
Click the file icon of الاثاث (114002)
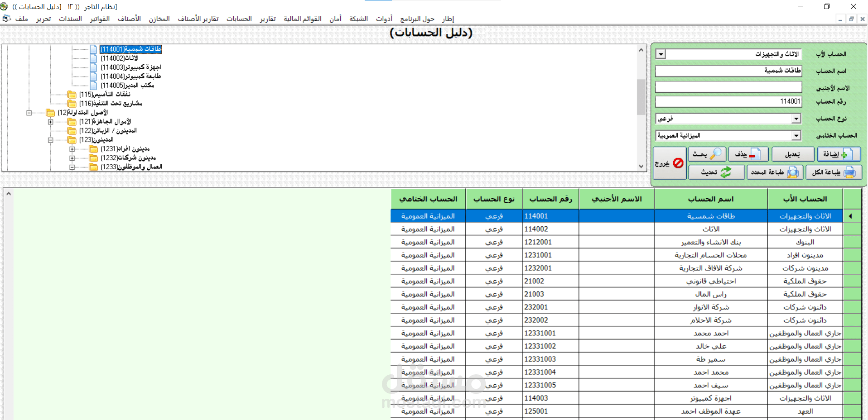[x=93, y=58]
